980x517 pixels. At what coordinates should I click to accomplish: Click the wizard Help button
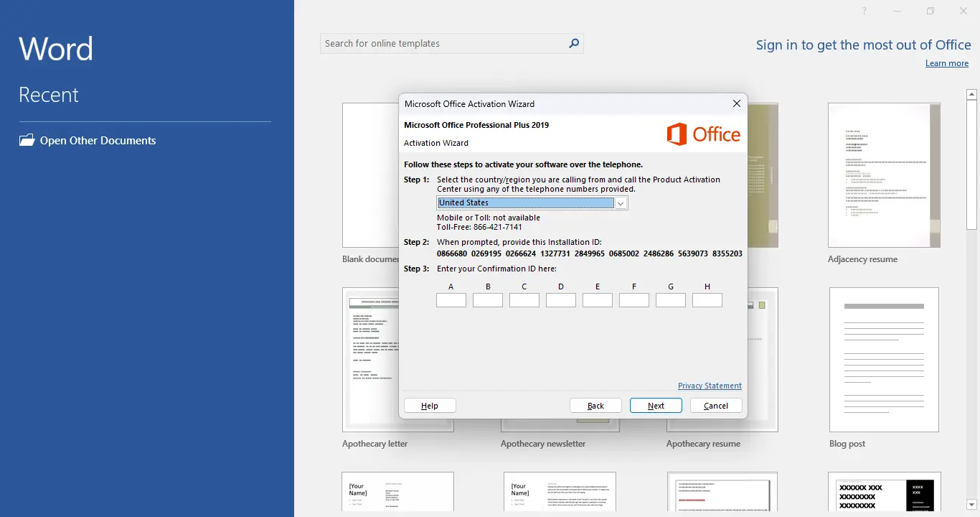coord(430,406)
